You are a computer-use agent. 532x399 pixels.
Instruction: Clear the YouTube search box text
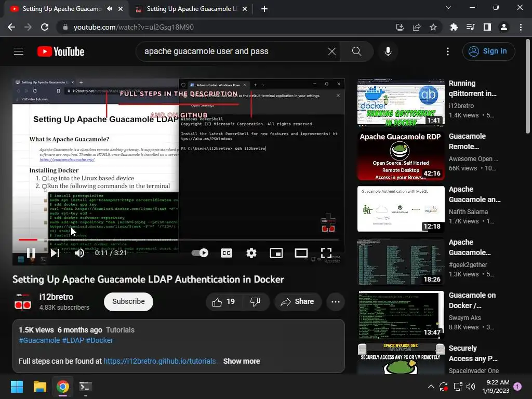tap(332, 51)
